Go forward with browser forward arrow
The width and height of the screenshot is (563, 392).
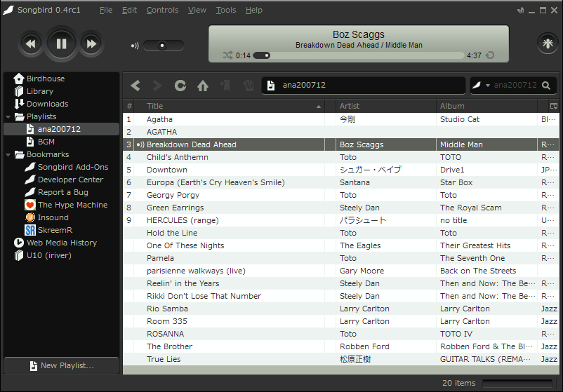(x=157, y=86)
